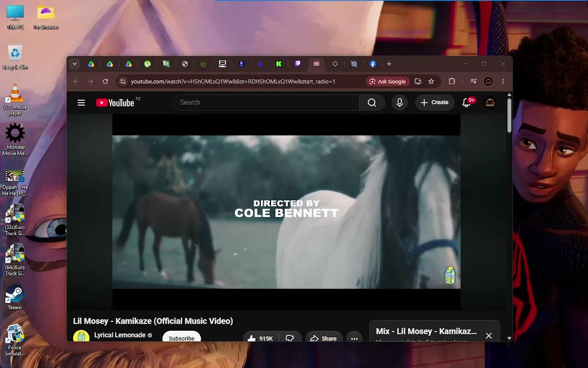Click the browser forward arrow

click(90, 81)
